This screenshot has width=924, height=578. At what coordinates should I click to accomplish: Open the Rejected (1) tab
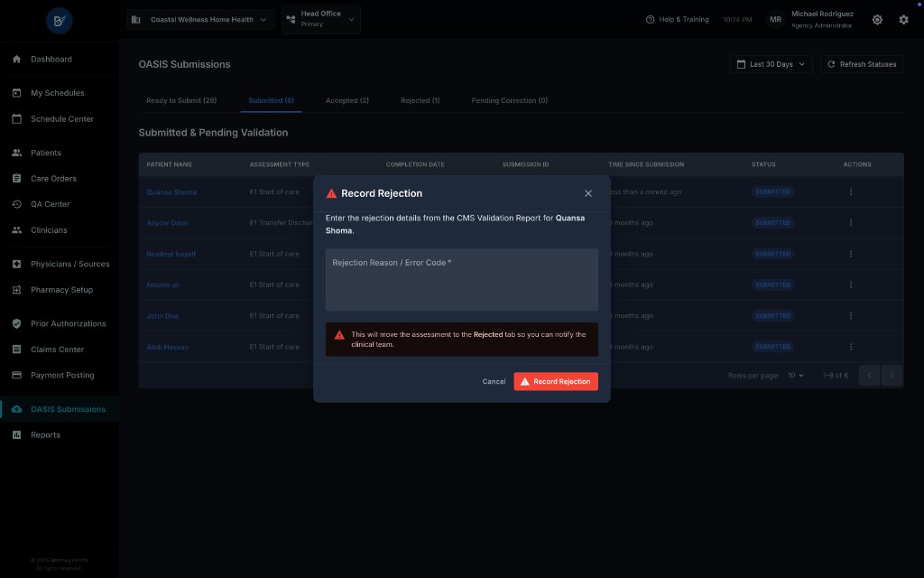click(420, 100)
